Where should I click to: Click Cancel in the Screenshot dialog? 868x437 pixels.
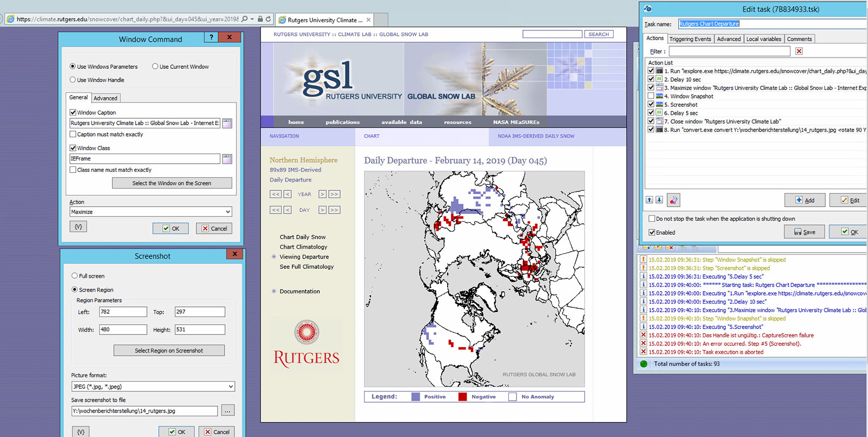pyautogui.click(x=216, y=432)
